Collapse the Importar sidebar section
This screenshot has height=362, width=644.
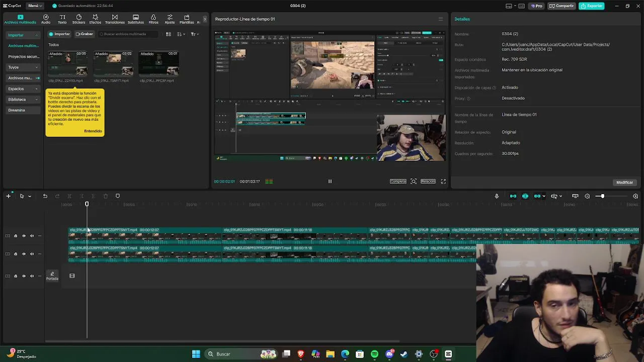point(36,35)
